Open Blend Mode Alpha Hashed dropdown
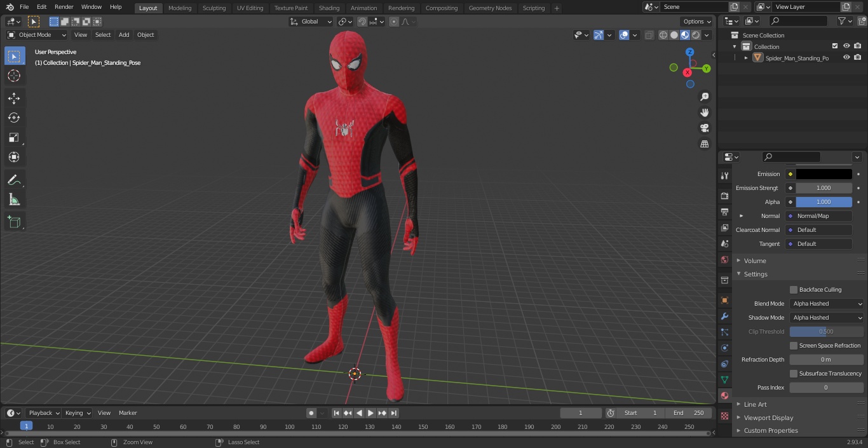 coord(827,304)
